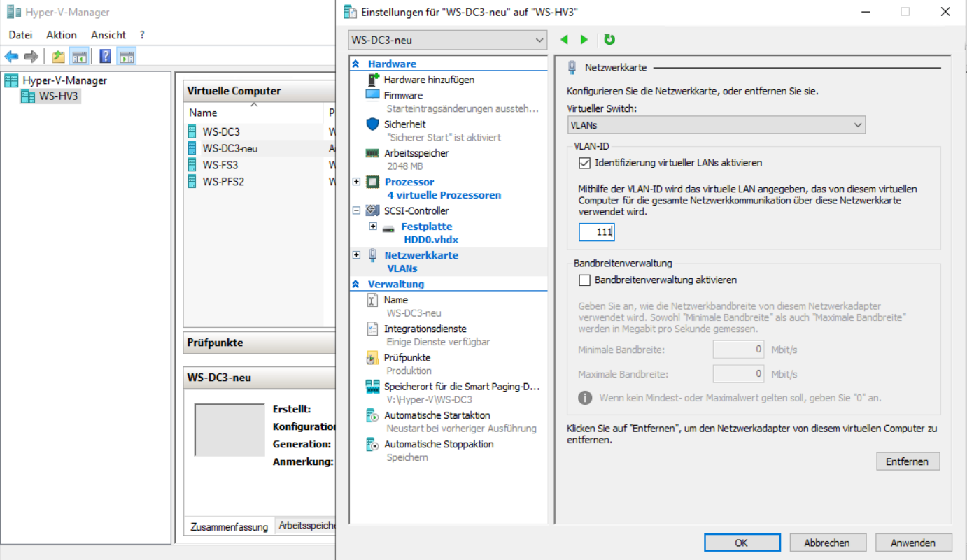Screen dimensions: 967x560
Task: Select 4 virtuelle Prozessoren entry
Action: [444, 195]
